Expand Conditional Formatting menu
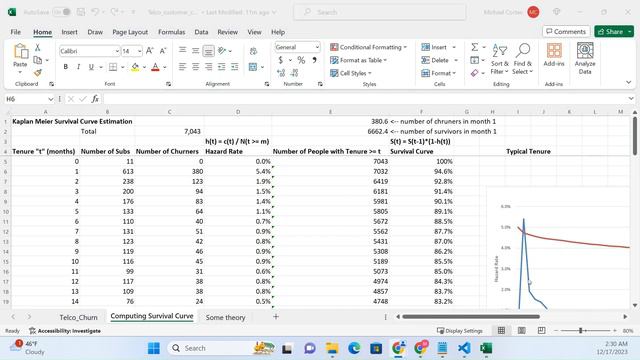This screenshot has width=640, height=360. pyautogui.click(x=369, y=47)
